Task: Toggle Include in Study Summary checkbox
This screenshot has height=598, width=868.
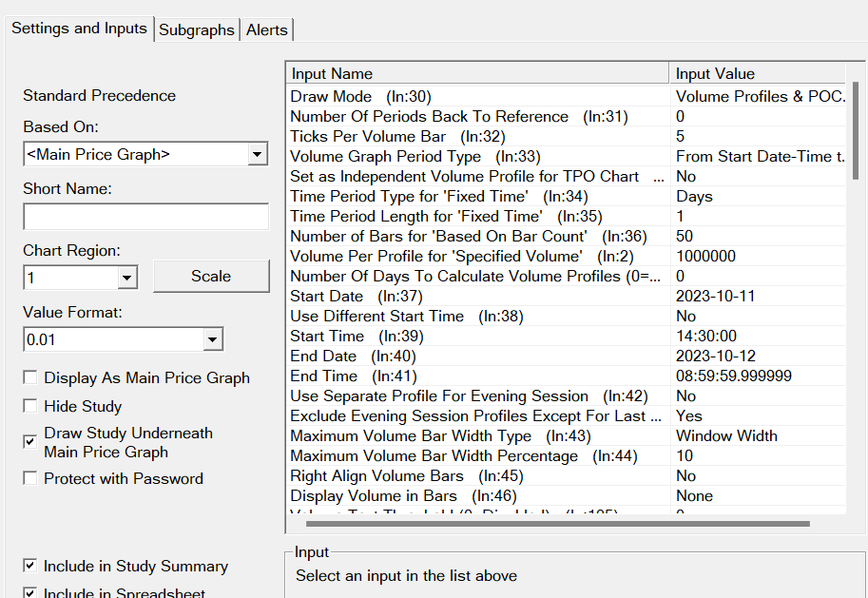Action: pyautogui.click(x=31, y=567)
